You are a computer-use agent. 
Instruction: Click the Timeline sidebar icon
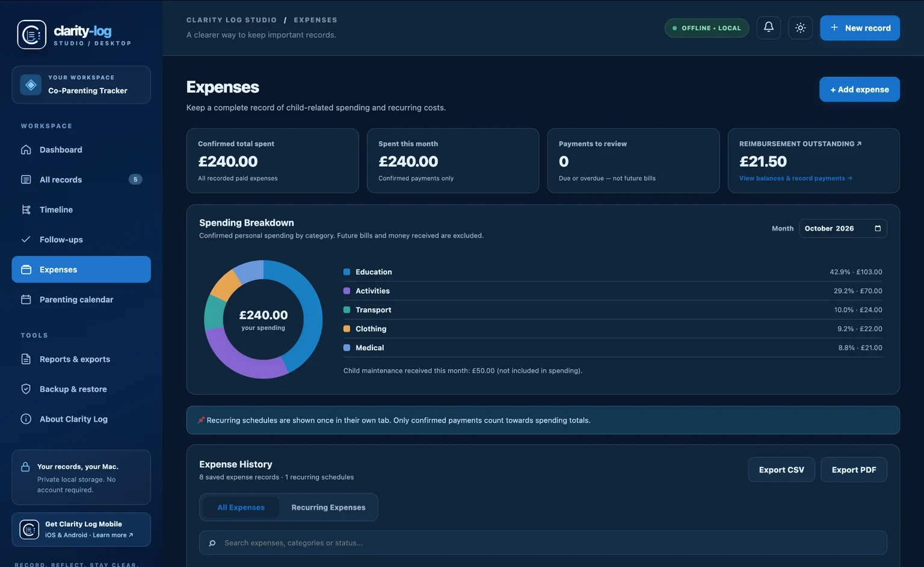coord(26,209)
